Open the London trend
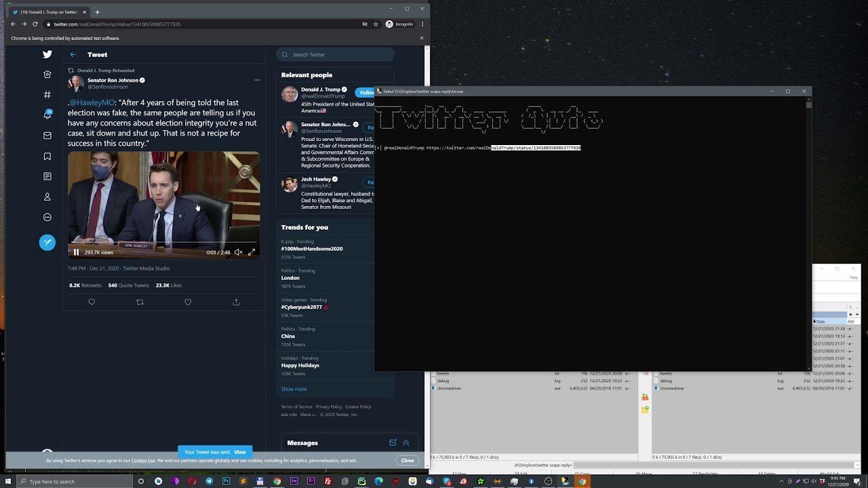Screen dimensions: 868x488 pos(290,278)
